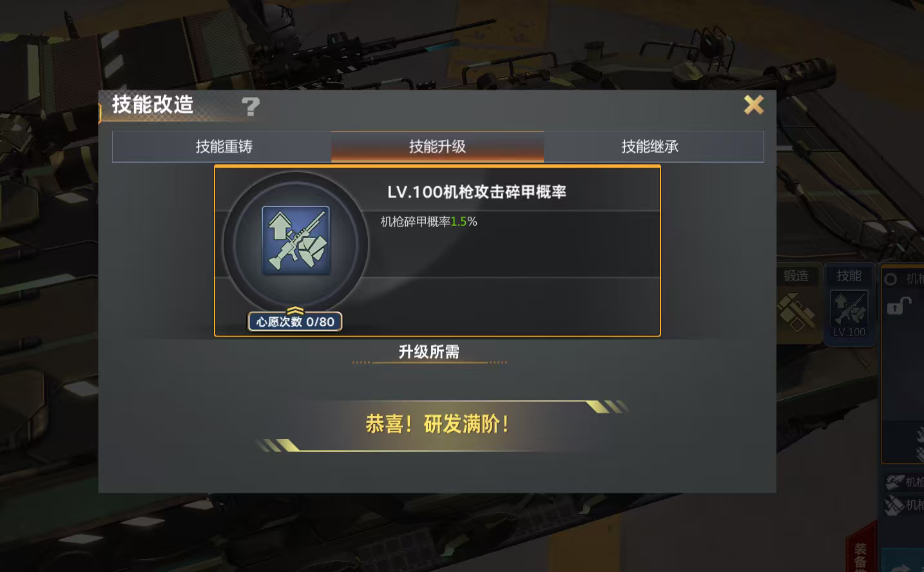
Task: Close the 技能改造 dialog
Action: pos(753,104)
